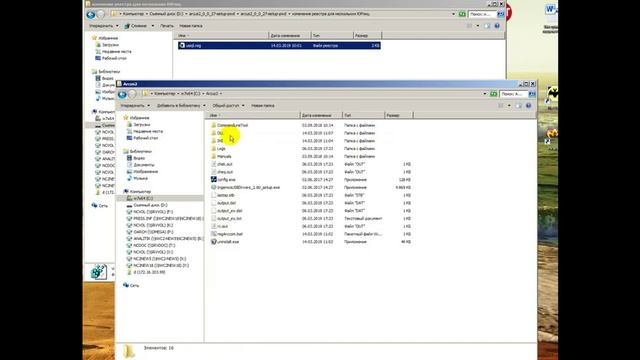Viewport: 640px width, 360px height.
Task: Open Слияние dropdown in the background window
Action: click(139, 26)
